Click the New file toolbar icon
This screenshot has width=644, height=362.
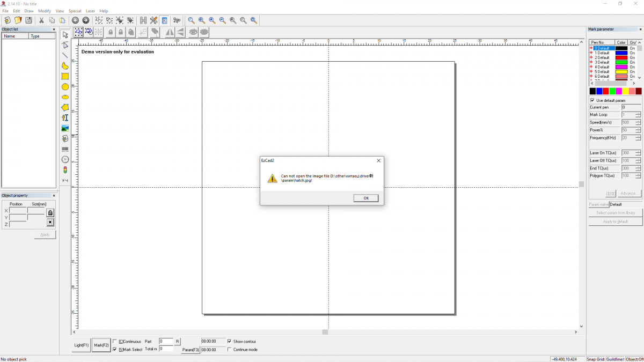pos(8,20)
